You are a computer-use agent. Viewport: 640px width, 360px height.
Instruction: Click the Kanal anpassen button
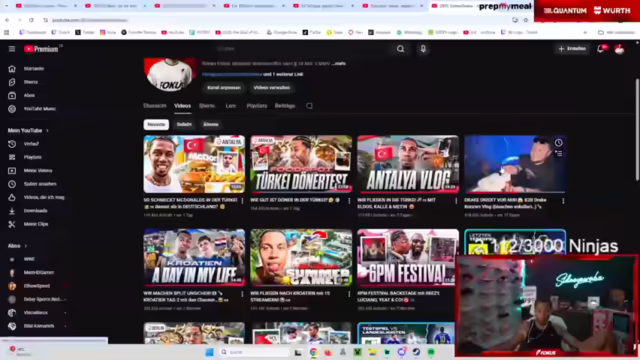point(224,88)
